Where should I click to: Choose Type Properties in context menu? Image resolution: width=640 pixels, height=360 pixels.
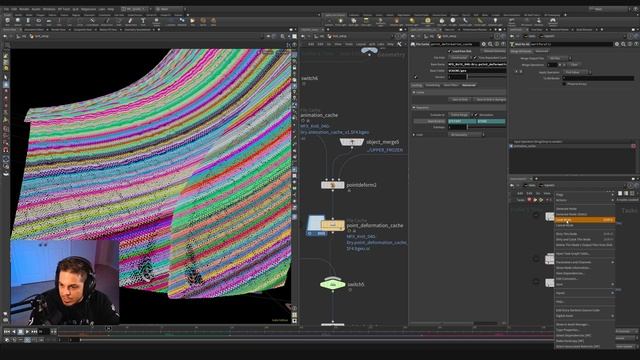tap(584, 330)
